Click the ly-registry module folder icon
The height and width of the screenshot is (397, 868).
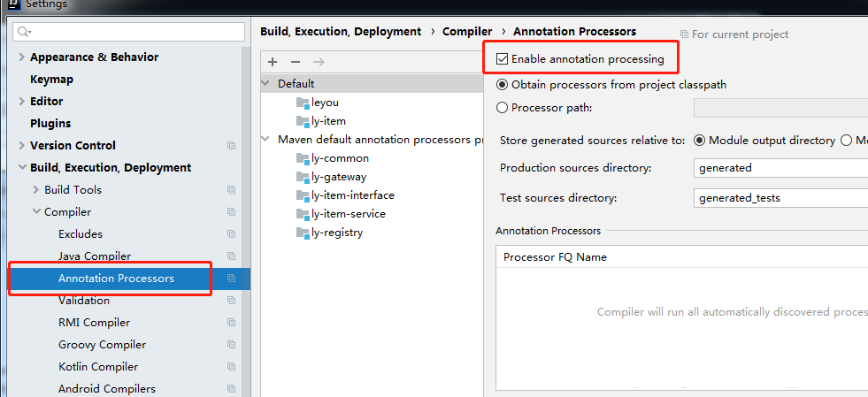(x=303, y=233)
